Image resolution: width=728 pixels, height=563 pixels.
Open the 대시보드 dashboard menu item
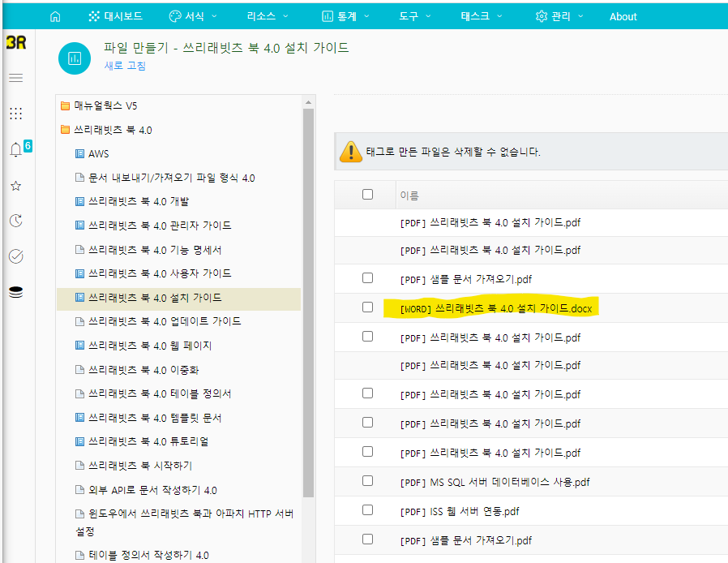(115, 17)
